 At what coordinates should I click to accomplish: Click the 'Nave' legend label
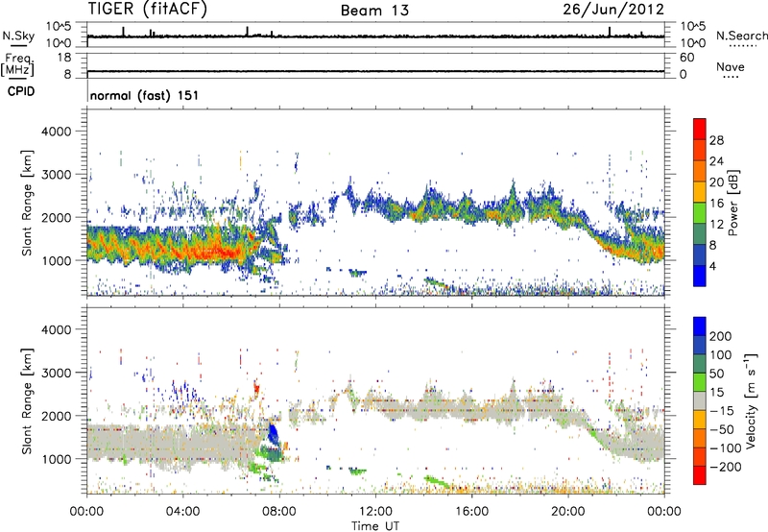coord(731,66)
